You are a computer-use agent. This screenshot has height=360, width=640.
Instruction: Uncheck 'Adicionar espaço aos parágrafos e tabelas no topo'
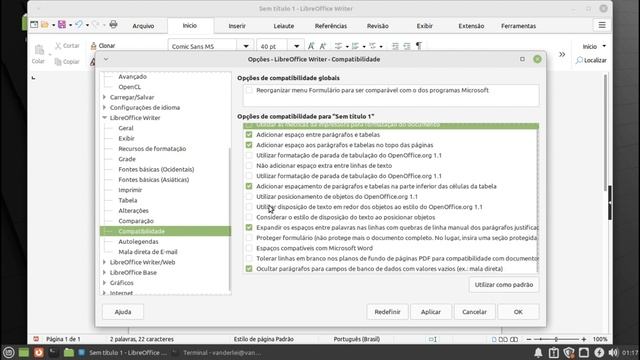click(249, 145)
